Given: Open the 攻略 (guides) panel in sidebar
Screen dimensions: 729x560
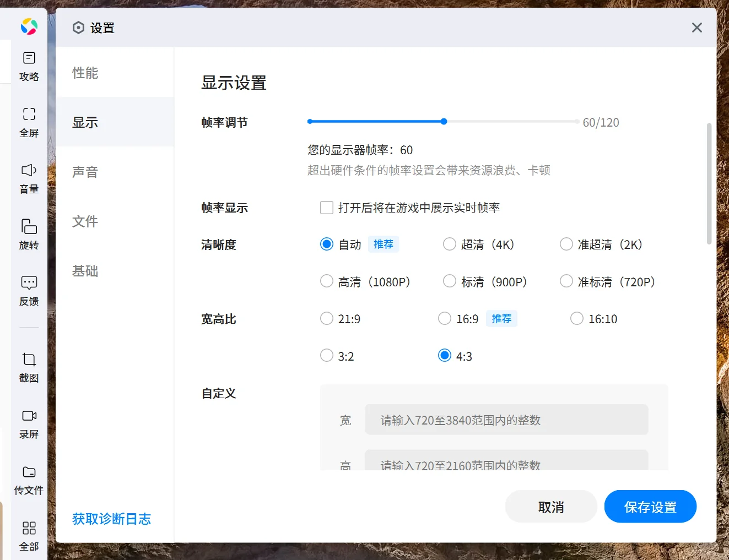Looking at the screenshot, I should tap(29, 66).
